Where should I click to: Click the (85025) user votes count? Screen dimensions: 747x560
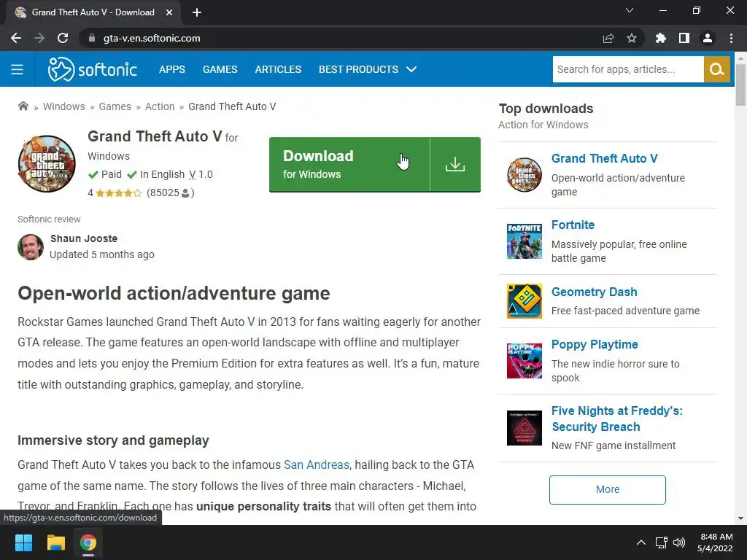(x=170, y=192)
